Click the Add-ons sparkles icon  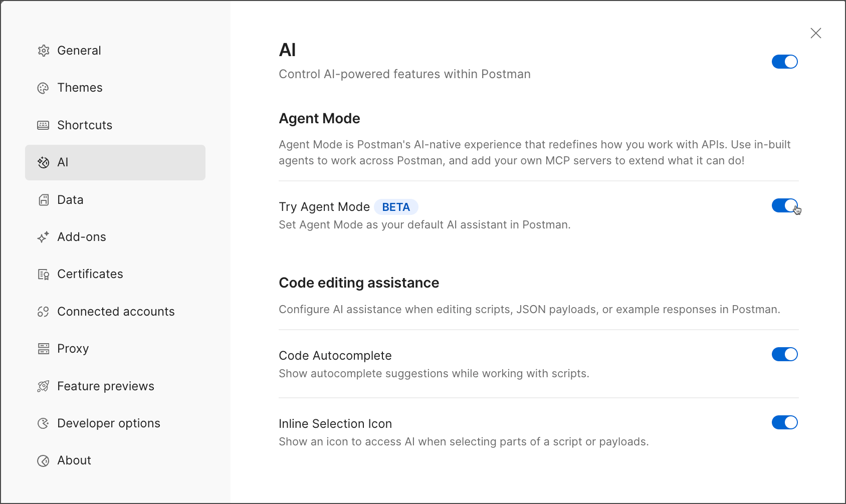click(44, 237)
